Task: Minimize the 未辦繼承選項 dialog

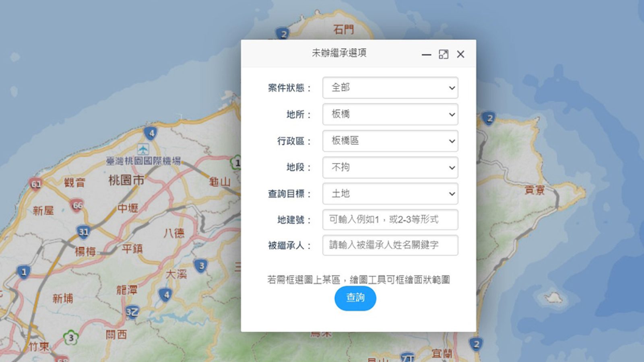Action: click(426, 55)
